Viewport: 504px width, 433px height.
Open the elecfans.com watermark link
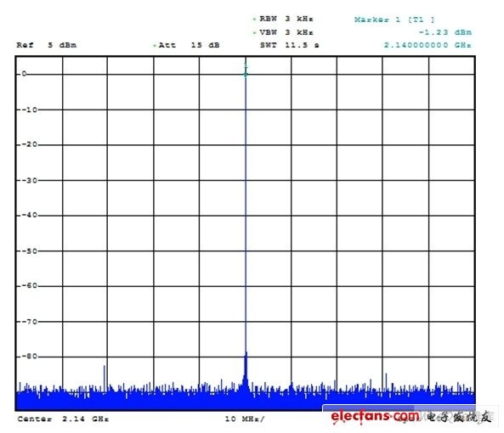[375, 416]
